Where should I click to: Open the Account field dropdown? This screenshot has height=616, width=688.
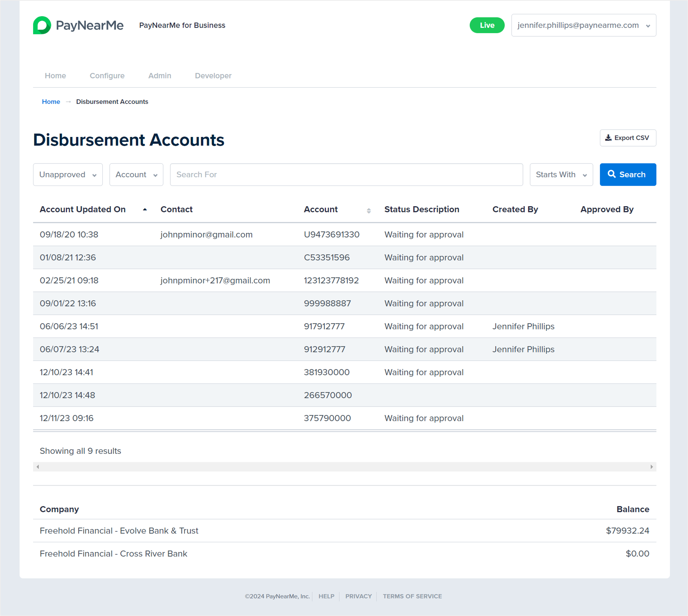[x=136, y=175]
